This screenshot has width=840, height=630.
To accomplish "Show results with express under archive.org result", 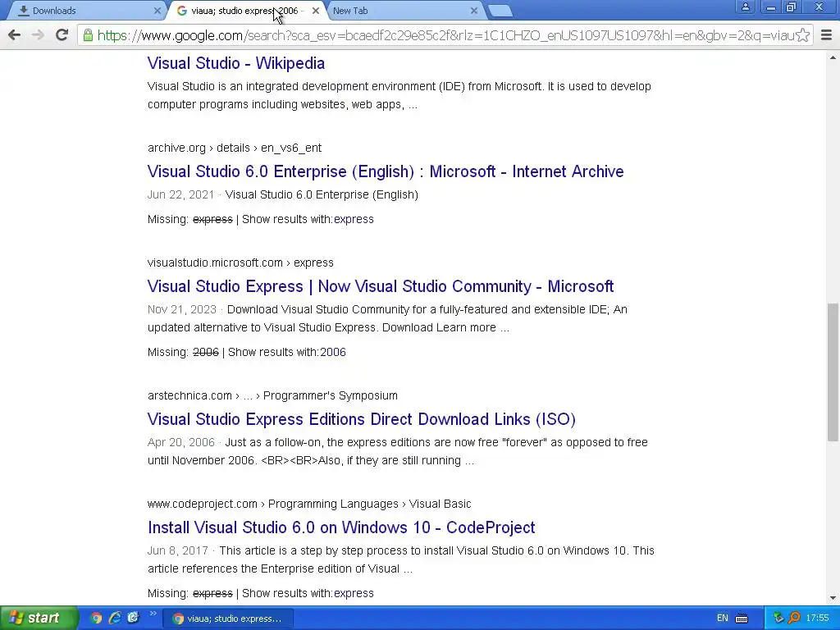I will tap(354, 219).
